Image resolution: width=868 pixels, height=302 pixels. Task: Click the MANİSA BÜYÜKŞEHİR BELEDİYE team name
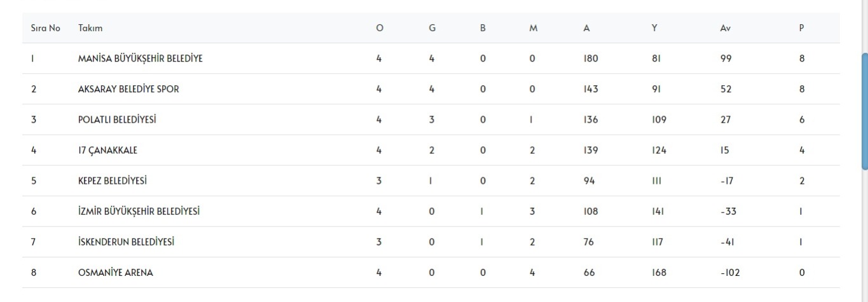[140, 58]
